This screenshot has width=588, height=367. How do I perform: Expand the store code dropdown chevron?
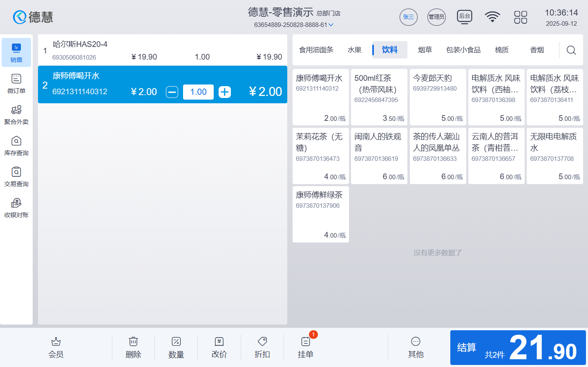point(331,25)
